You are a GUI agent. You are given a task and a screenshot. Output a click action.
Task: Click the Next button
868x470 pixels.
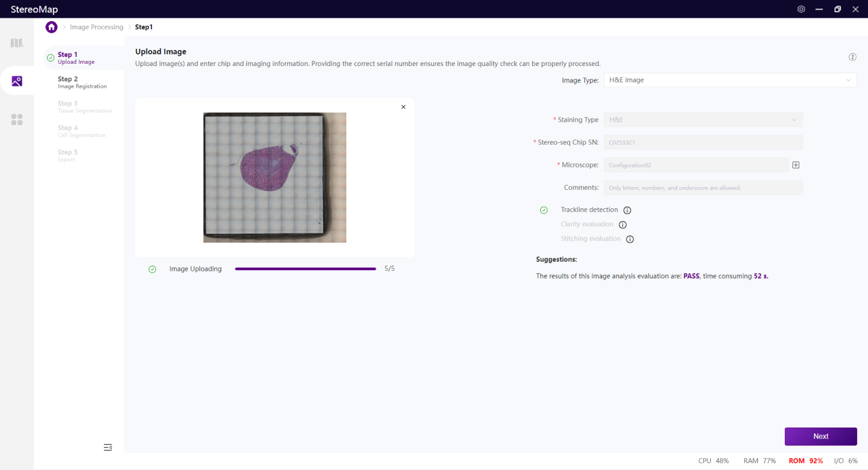coord(820,437)
